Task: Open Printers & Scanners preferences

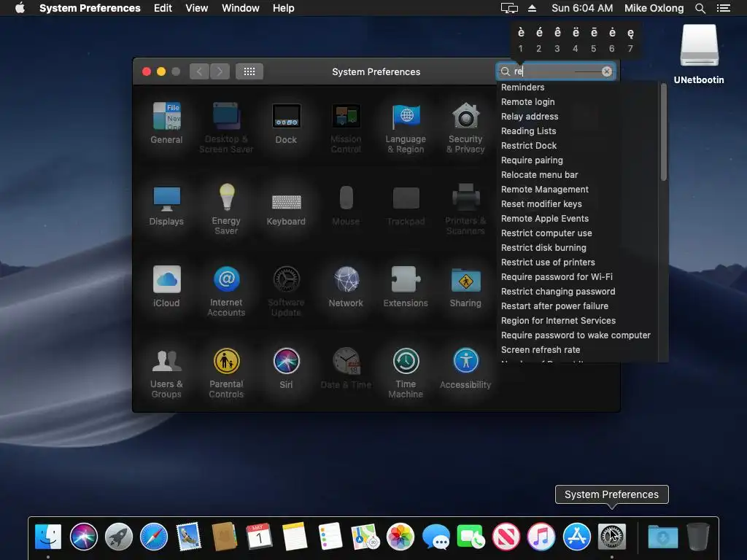Action: (465, 209)
